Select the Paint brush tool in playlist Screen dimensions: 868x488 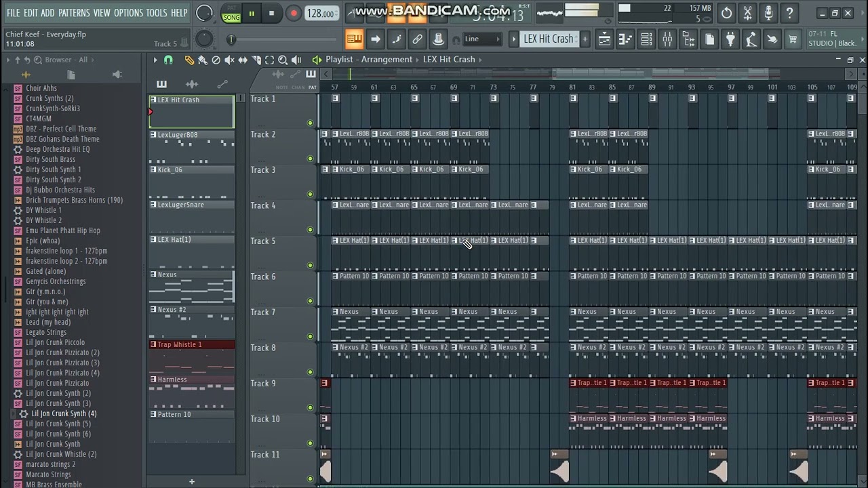[203, 60]
